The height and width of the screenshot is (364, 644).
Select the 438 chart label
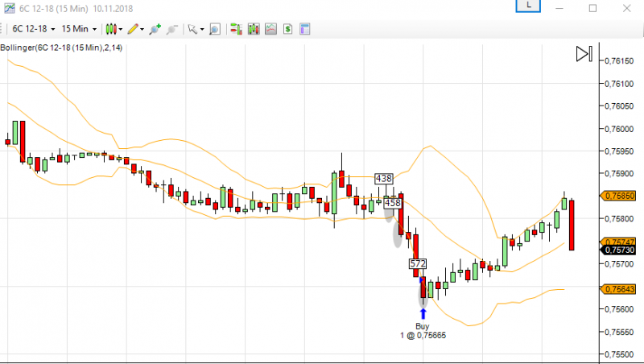point(384,179)
